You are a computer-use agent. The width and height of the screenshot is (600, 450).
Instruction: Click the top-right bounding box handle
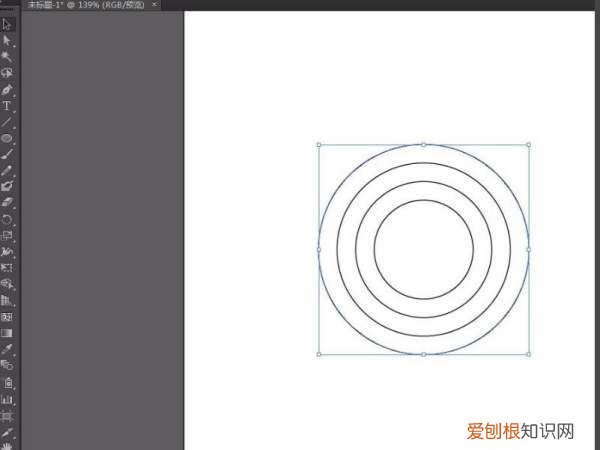(x=528, y=144)
